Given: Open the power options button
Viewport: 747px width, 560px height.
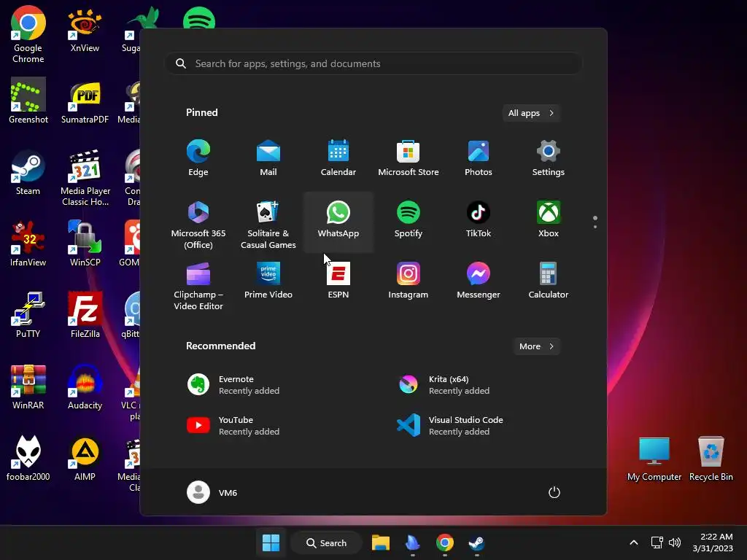Looking at the screenshot, I should point(554,492).
